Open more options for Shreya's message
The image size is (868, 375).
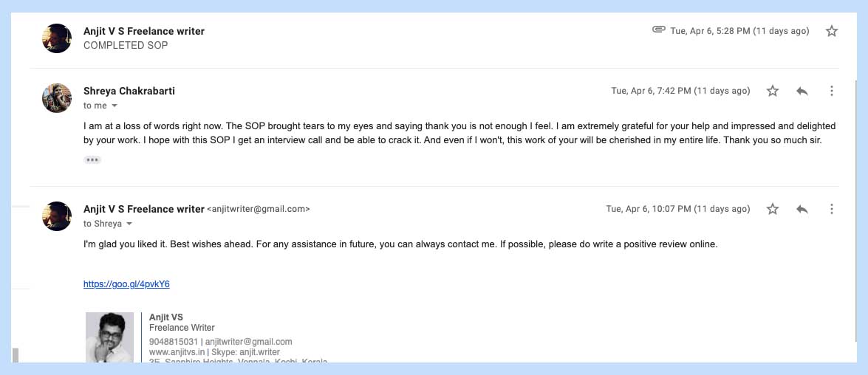pyautogui.click(x=832, y=91)
